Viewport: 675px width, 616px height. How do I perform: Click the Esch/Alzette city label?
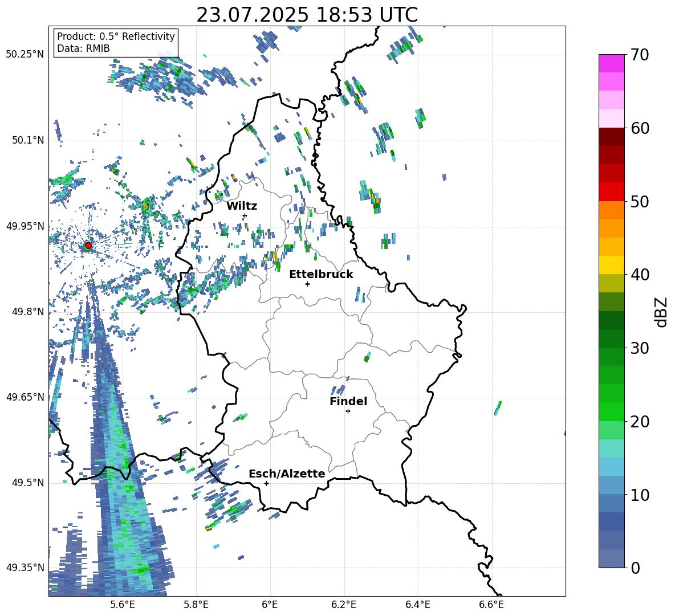pos(287,474)
